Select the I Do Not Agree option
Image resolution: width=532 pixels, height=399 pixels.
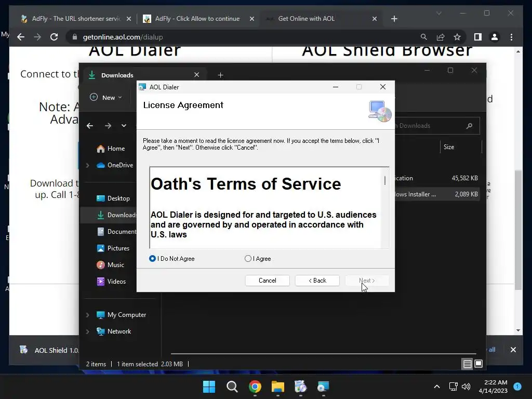click(x=152, y=259)
